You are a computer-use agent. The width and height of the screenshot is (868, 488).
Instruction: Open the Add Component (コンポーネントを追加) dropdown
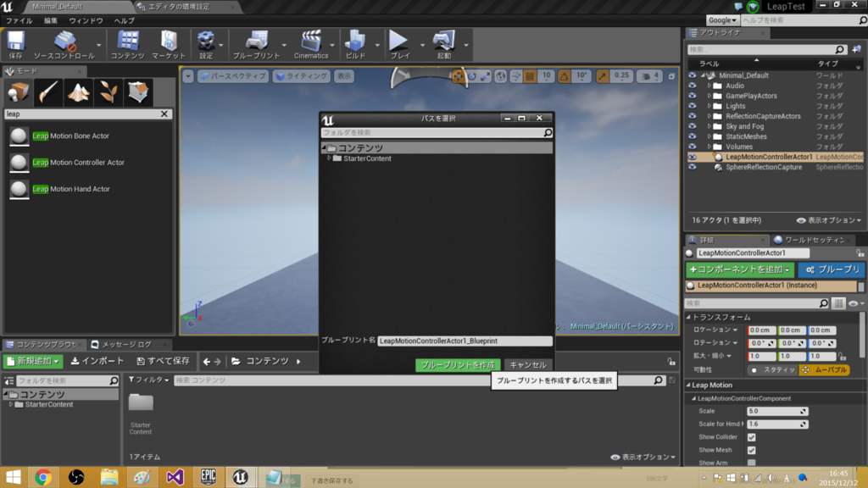(x=740, y=270)
